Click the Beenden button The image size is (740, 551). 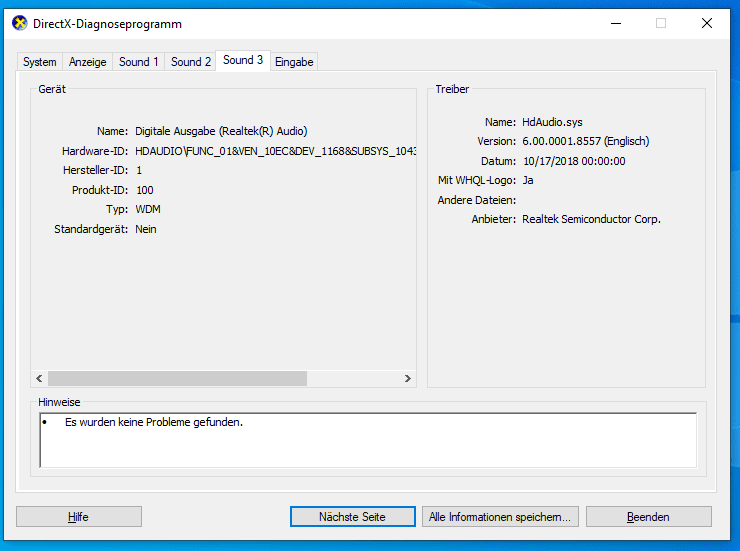pos(648,517)
